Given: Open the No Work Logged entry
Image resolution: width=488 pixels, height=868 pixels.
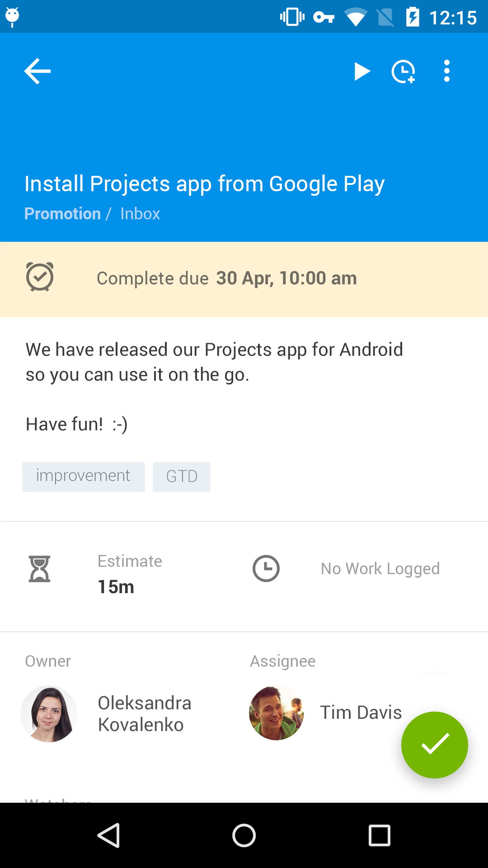Looking at the screenshot, I should [380, 569].
